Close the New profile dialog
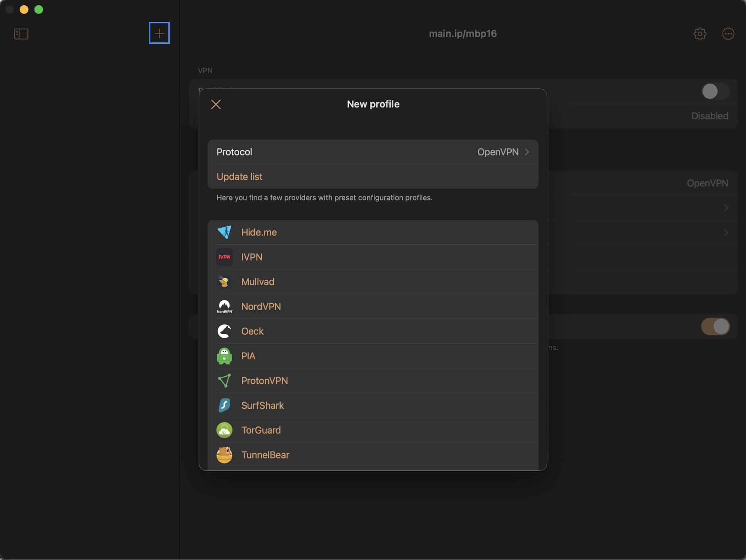Screen dimensions: 746x560 (216, 104)
